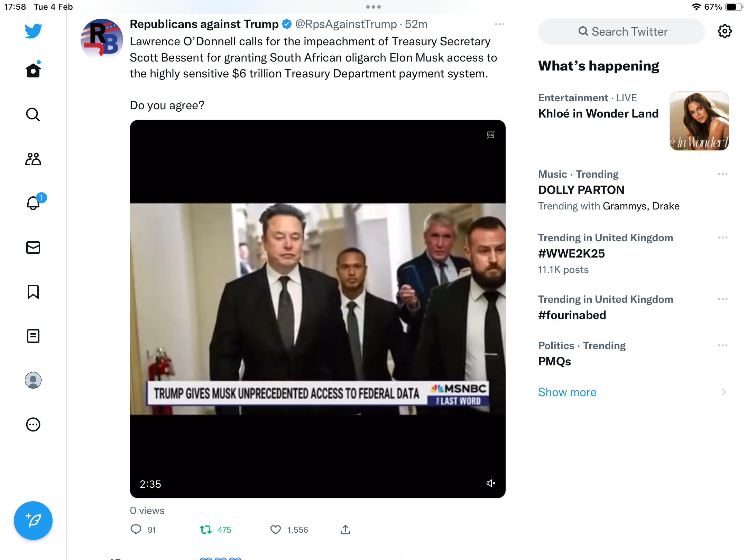Open the Bookmarks icon

pos(33,292)
